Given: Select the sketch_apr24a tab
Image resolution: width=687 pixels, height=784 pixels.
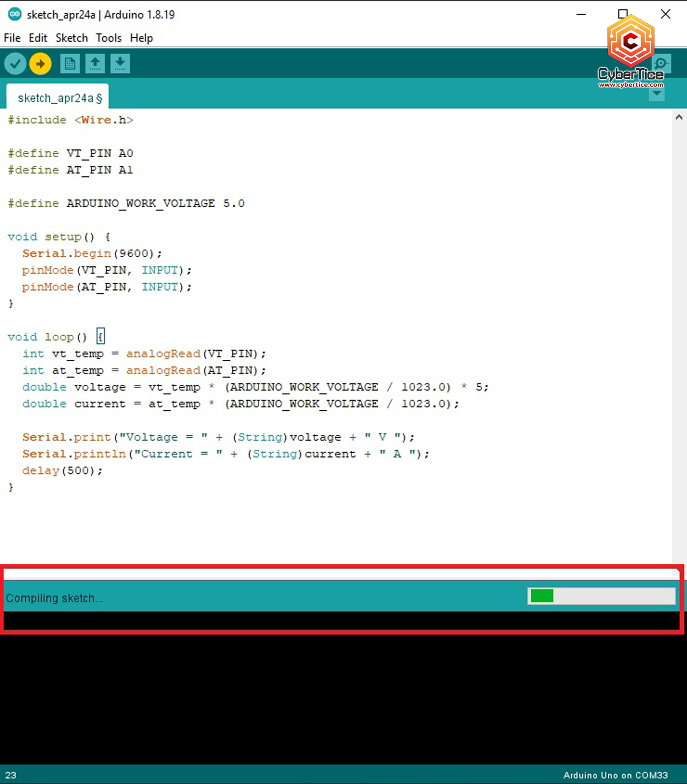Looking at the screenshot, I should 58,97.
